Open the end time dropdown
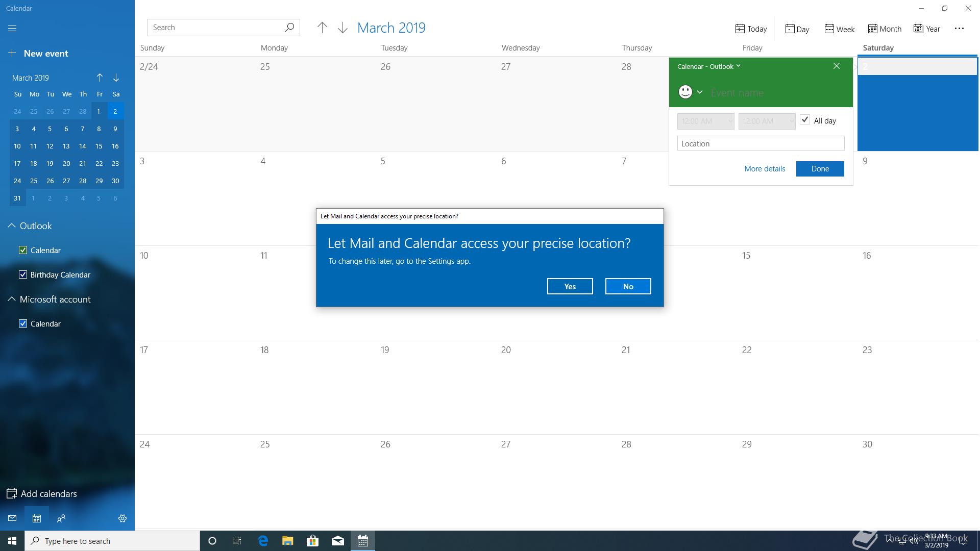Screen dimensions: 980x551 (x=767, y=121)
